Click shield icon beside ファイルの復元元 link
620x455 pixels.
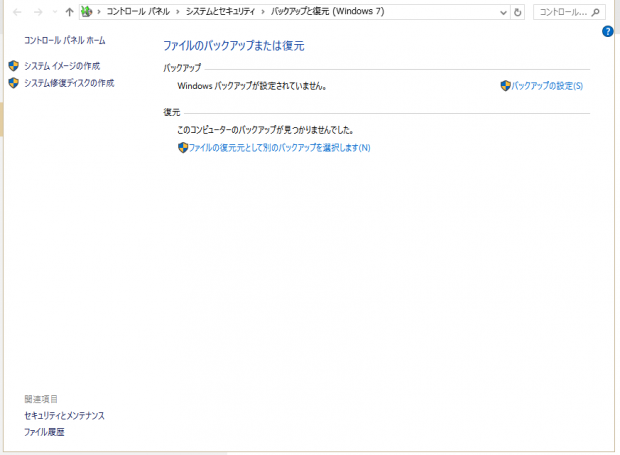click(x=183, y=147)
